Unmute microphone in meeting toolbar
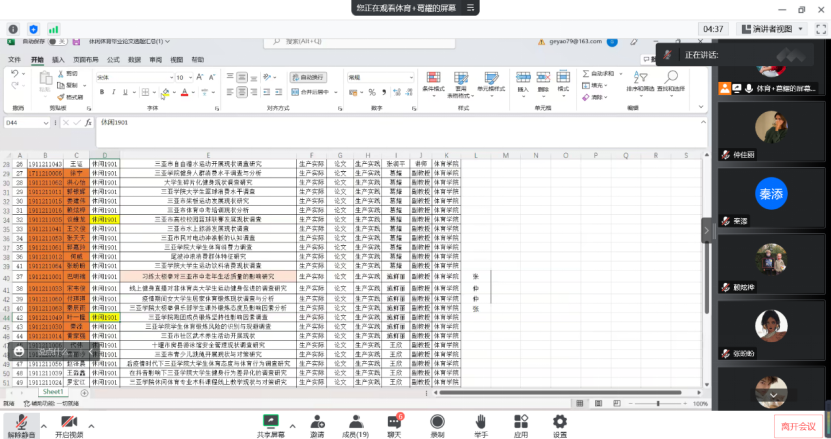The height and width of the screenshot is (439, 831). pos(20,423)
